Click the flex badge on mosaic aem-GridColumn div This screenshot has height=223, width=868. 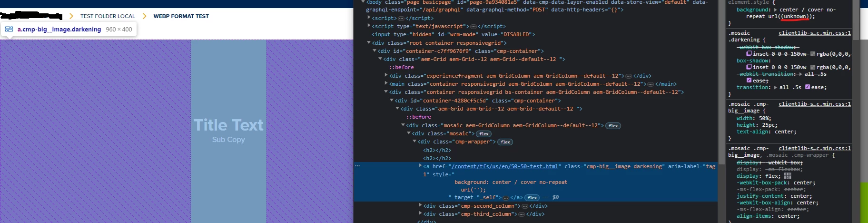click(613, 126)
